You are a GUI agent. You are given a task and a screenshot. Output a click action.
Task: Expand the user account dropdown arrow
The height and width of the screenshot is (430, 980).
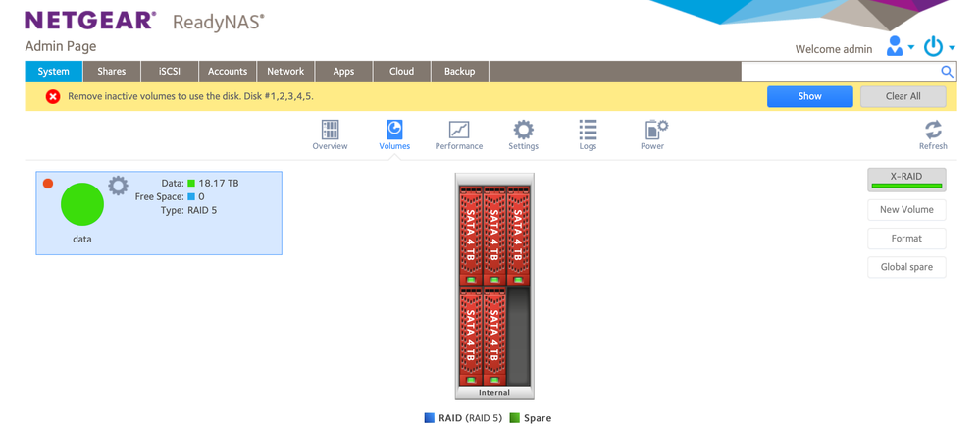point(911,47)
